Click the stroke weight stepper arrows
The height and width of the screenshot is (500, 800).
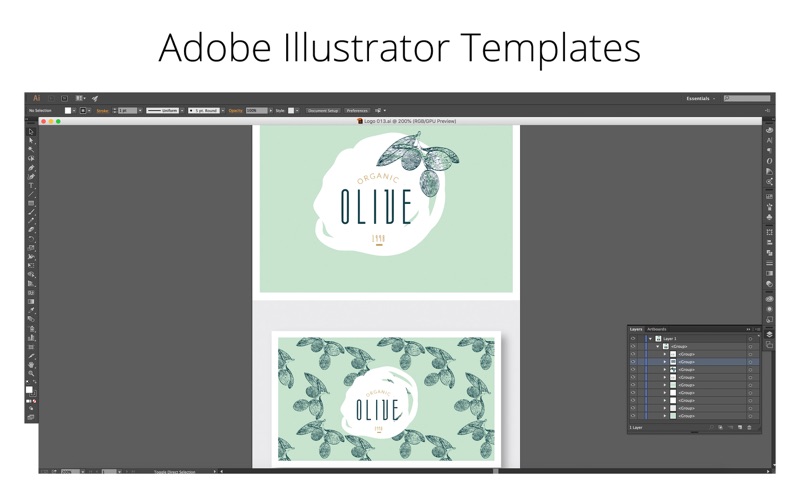point(114,110)
